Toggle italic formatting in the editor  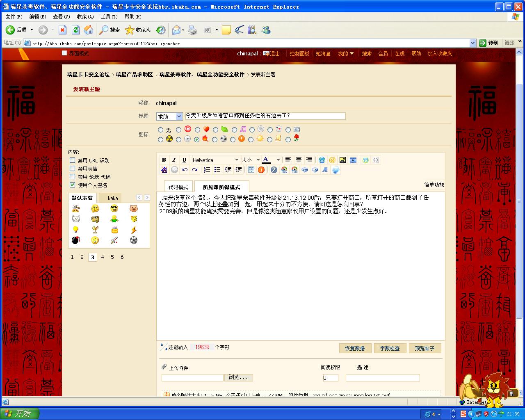click(x=174, y=160)
